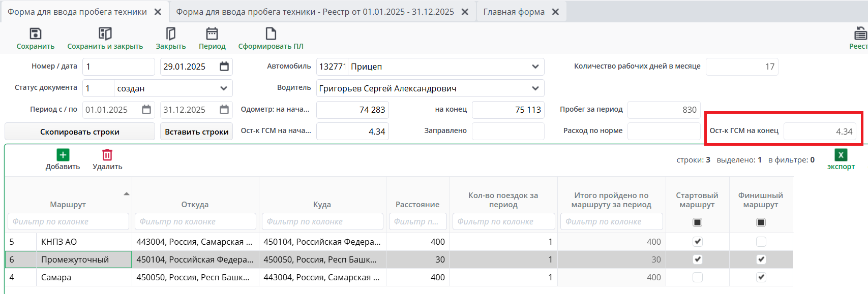This screenshot has height=294, width=868.
Task: Click the Вставить строки button
Action: pos(196,132)
